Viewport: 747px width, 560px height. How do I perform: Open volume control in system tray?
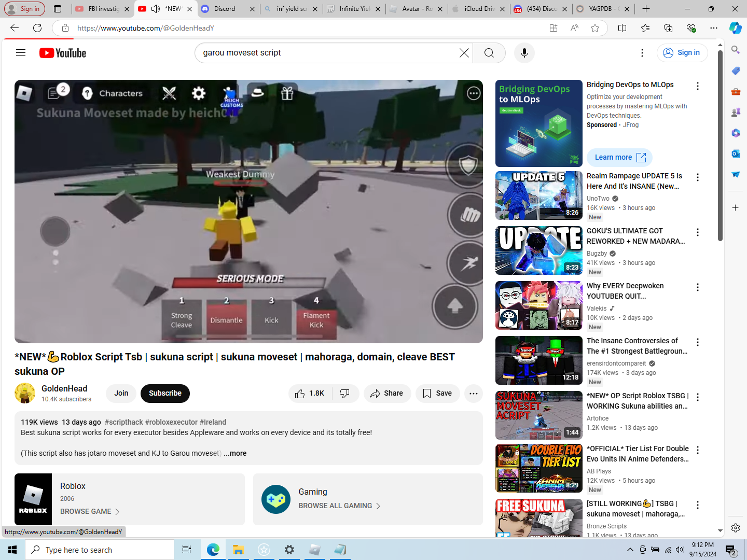[x=680, y=550]
